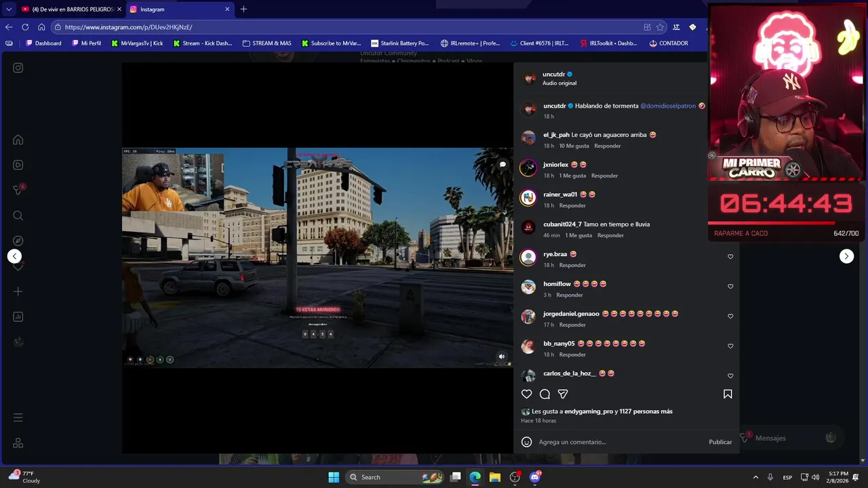The width and height of the screenshot is (868, 488).
Task: Open Reels from the Instagram sidebar
Action: pyautogui.click(x=18, y=165)
